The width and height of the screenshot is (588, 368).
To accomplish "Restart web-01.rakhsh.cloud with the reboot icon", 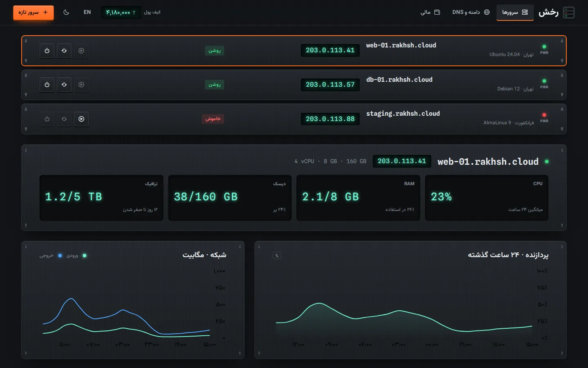I will pos(64,51).
